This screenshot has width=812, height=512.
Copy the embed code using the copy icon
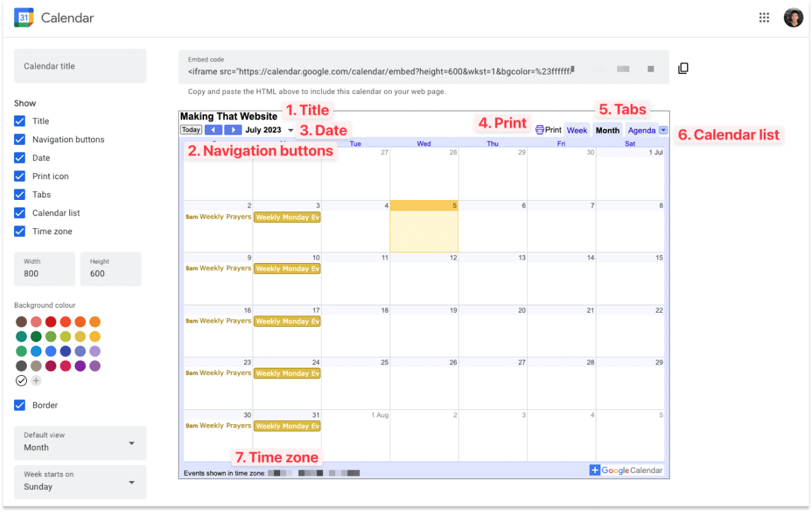tap(683, 68)
